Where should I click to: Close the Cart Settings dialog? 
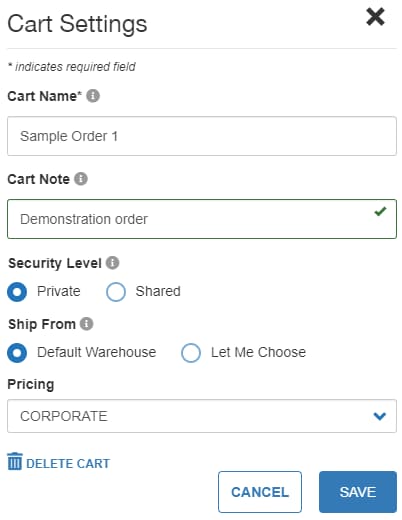tap(375, 17)
